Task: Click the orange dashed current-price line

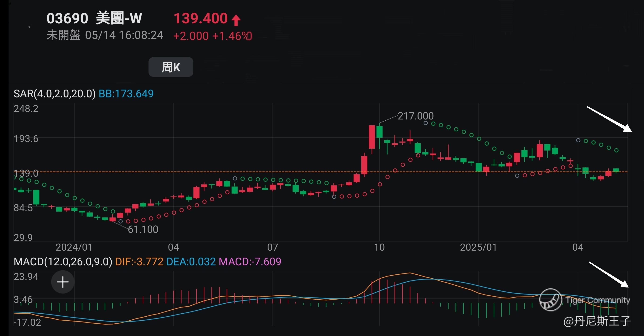Action: pyautogui.click(x=321, y=172)
